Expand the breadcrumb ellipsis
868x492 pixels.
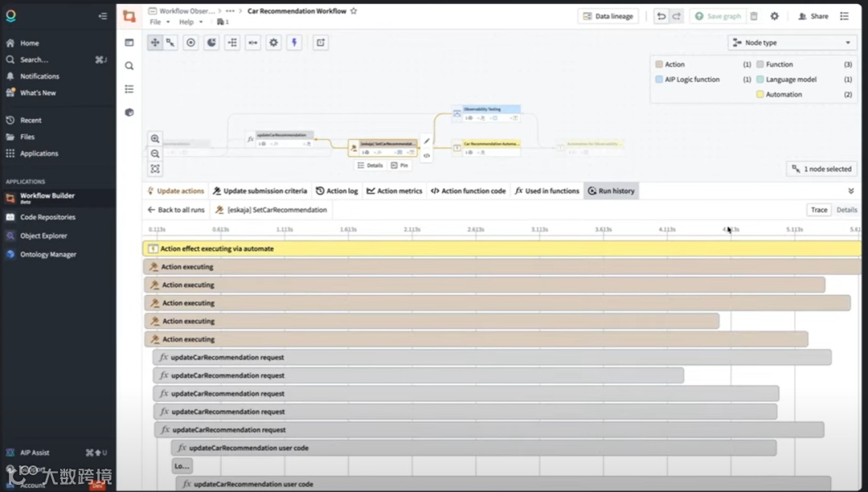[x=231, y=11]
